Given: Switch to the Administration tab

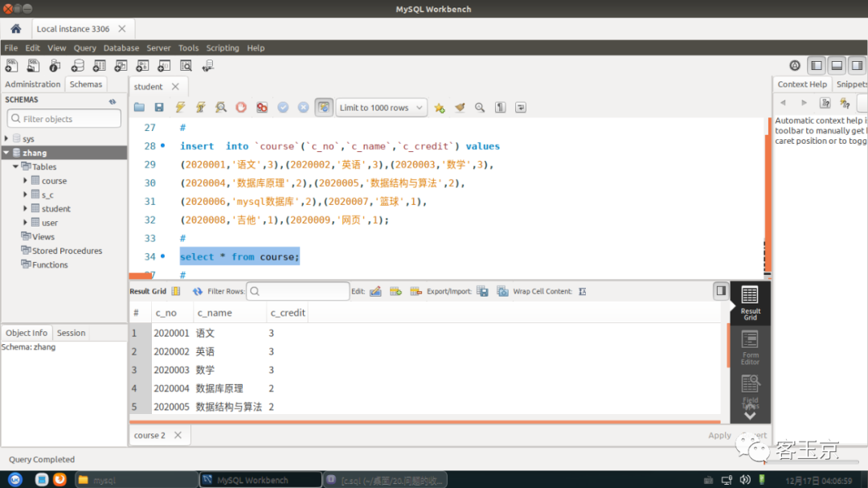Looking at the screenshot, I should [x=33, y=84].
